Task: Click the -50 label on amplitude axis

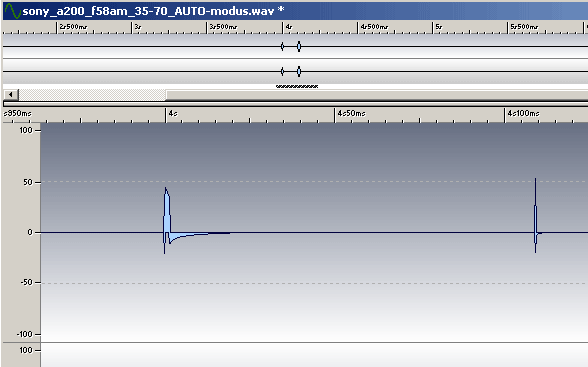Action: tap(26, 282)
